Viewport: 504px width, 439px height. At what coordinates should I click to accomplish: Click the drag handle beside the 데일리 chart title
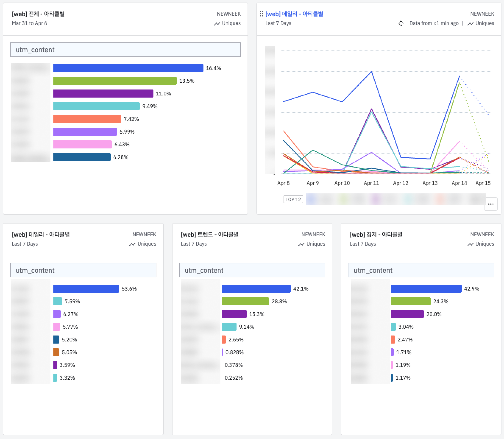coord(261,14)
